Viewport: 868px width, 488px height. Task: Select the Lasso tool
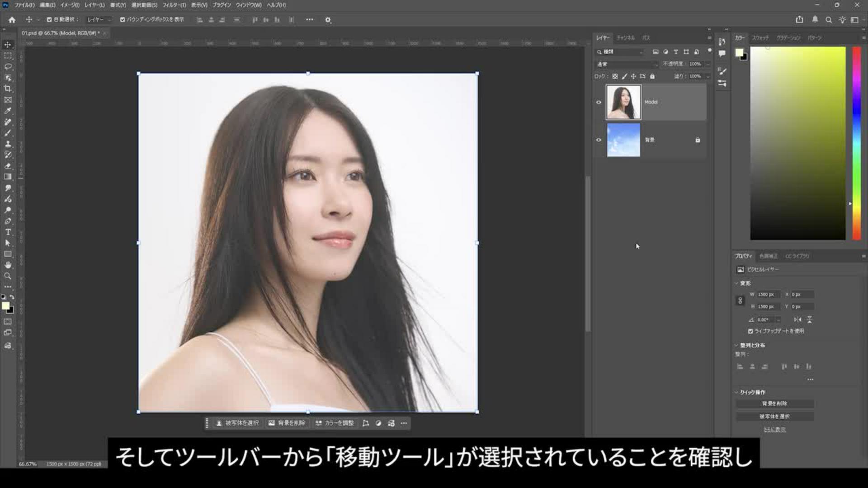point(8,67)
